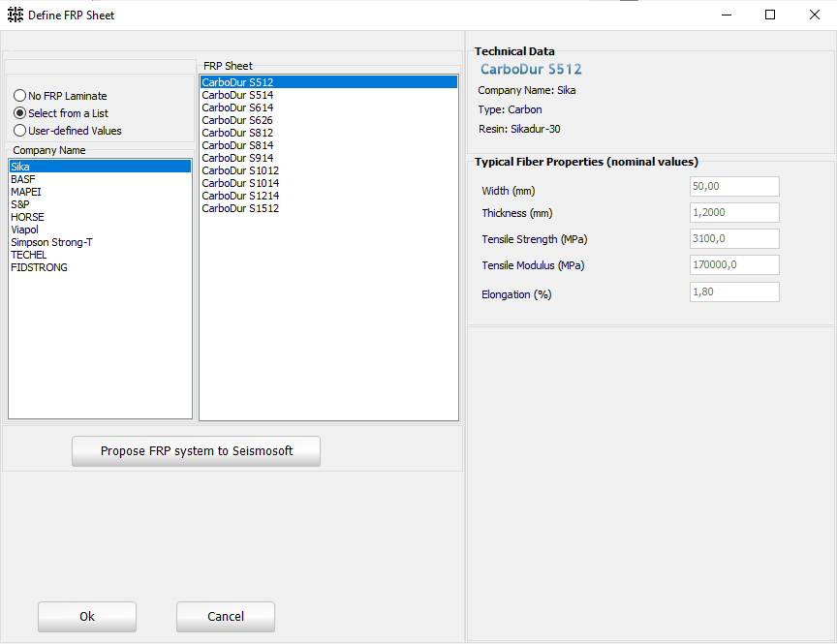The height and width of the screenshot is (644, 837).
Task: Choose the Select from a List option
Action: tap(61, 113)
